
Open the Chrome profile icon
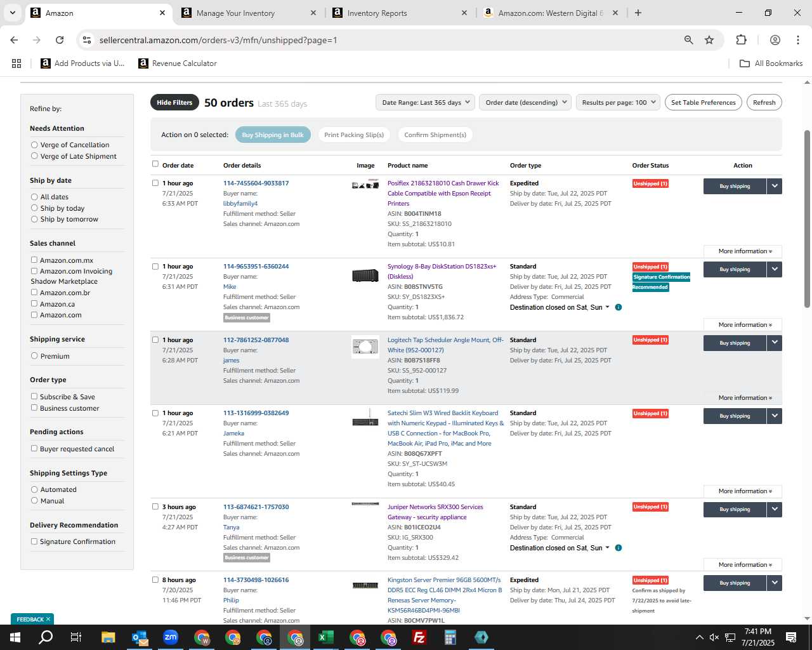coord(775,40)
